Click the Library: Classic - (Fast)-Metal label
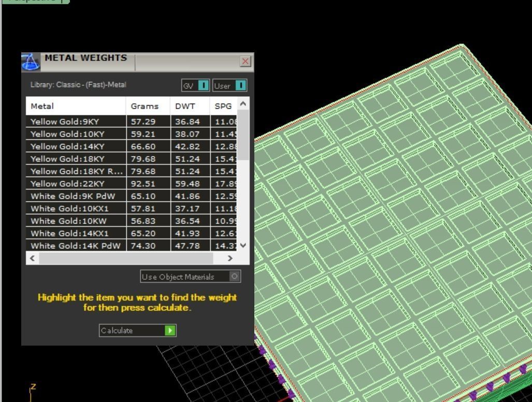Screen dimensions: 532x402 point(78,85)
